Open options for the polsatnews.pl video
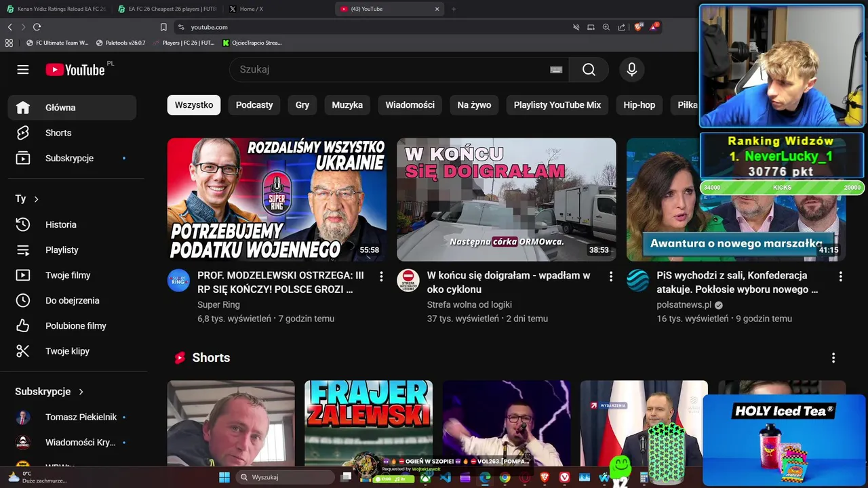 (x=840, y=277)
